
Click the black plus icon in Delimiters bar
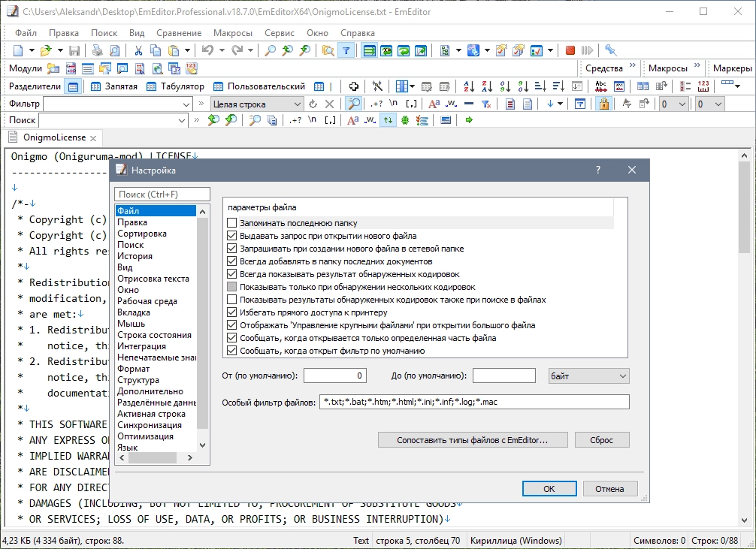point(353,86)
